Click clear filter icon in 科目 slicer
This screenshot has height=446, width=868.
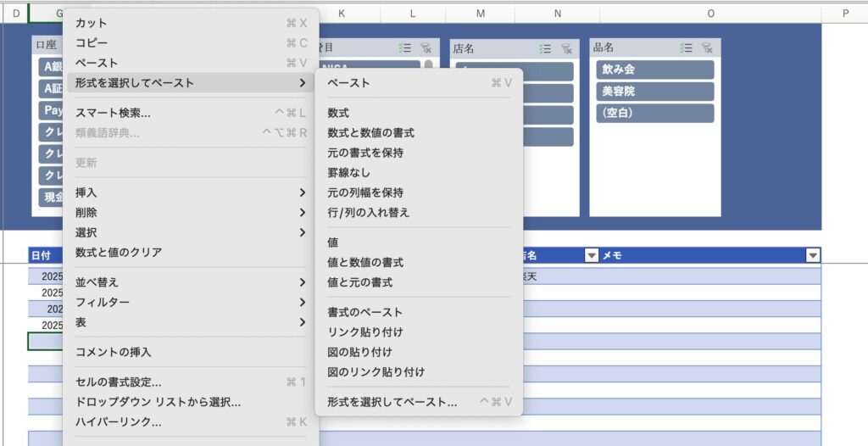click(x=426, y=48)
